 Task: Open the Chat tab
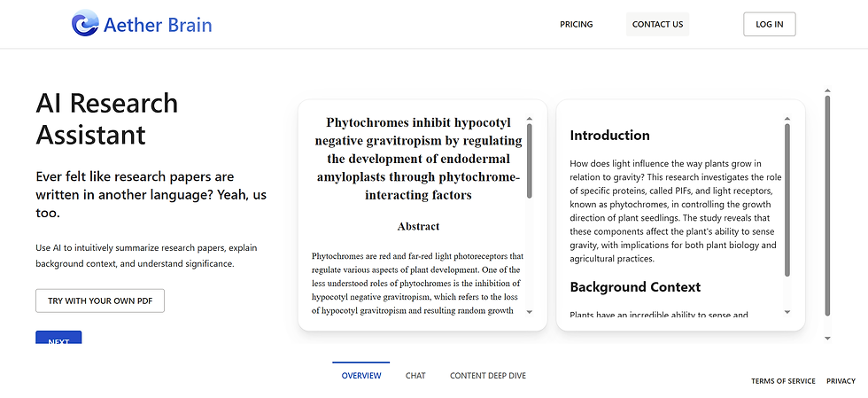pyautogui.click(x=415, y=376)
